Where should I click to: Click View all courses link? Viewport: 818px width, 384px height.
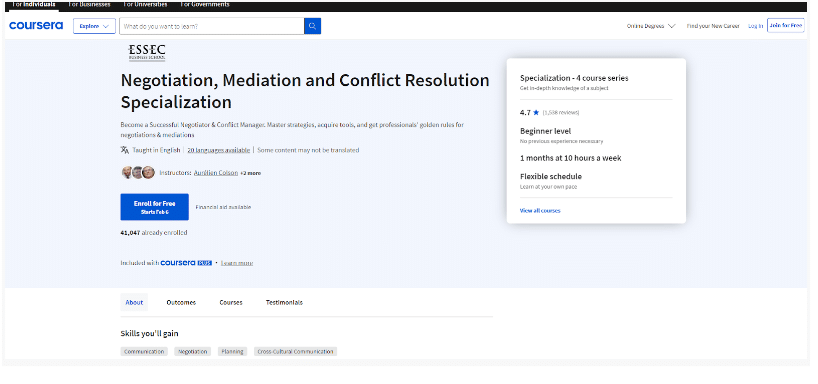pyautogui.click(x=540, y=211)
